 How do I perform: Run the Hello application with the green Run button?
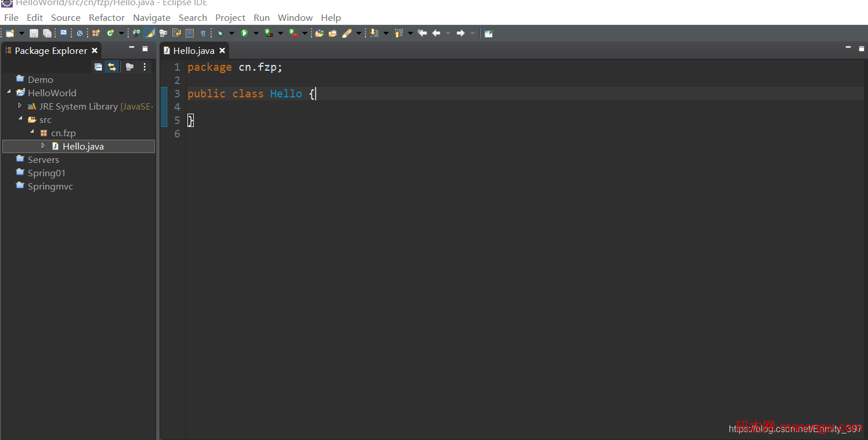coord(244,33)
